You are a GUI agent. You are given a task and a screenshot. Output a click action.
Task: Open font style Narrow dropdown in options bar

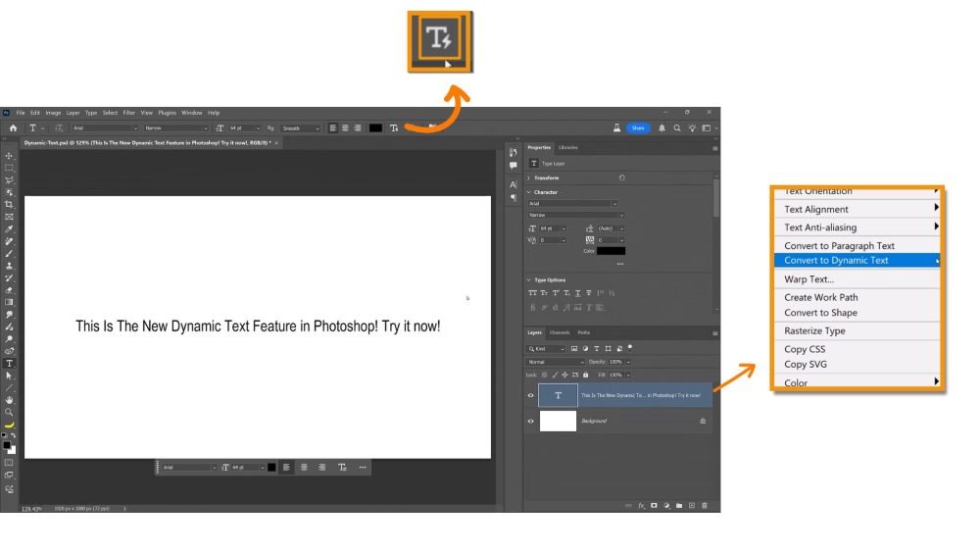(176, 128)
